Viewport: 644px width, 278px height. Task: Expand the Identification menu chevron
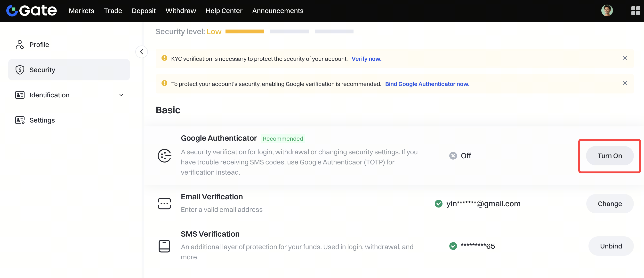click(x=121, y=95)
